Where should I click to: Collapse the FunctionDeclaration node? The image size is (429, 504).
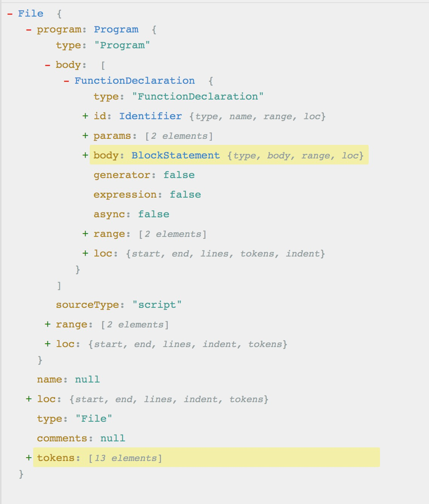[66, 81]
